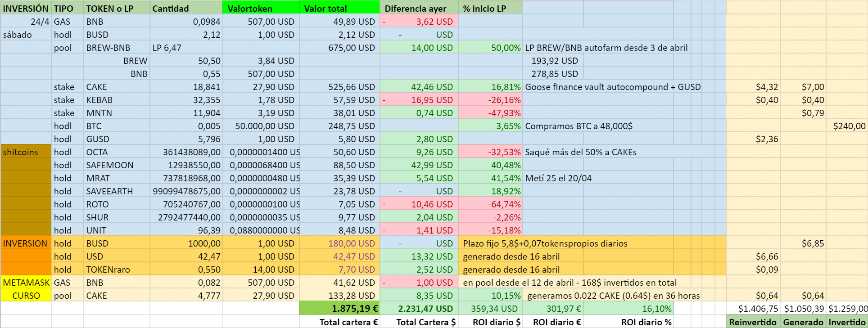
Task: Select the 'Goose finance vault autocompound + GUSD' note
Action: (613, 86)
